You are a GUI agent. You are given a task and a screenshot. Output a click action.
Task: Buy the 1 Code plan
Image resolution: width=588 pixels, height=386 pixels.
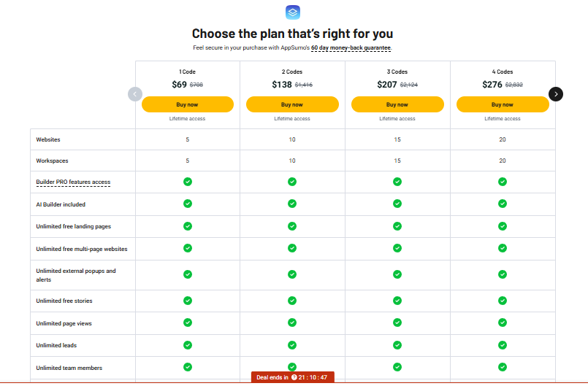(x=188, y=104)
